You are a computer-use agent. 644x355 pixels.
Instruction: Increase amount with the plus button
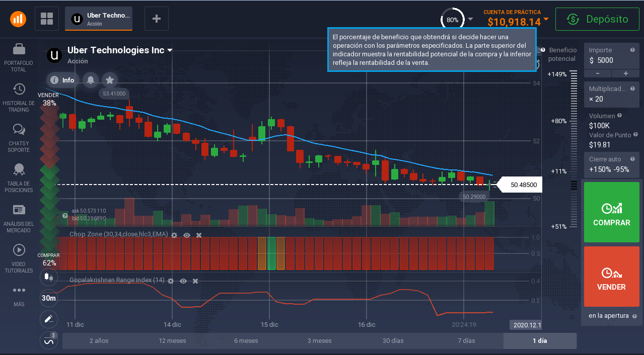[x=625, y=73]
